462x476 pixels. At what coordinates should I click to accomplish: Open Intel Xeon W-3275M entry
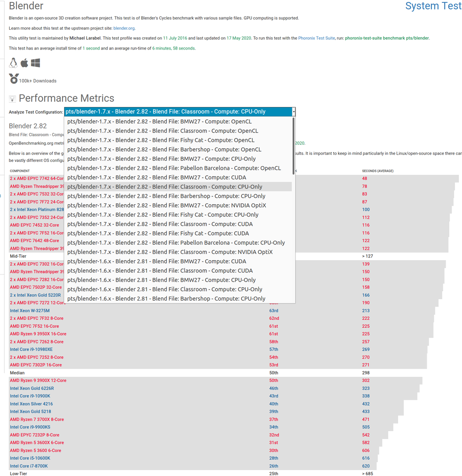click(30, 311)
